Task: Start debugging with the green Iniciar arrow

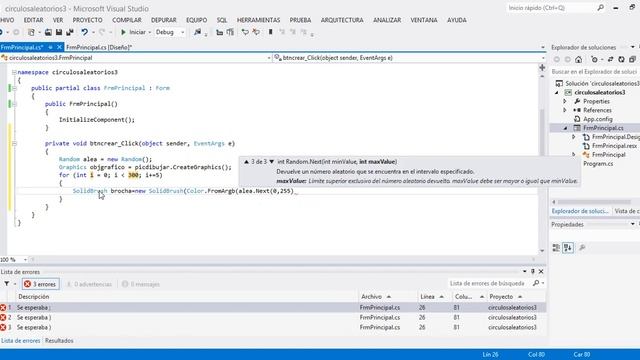Action: (x=123, y=32)
